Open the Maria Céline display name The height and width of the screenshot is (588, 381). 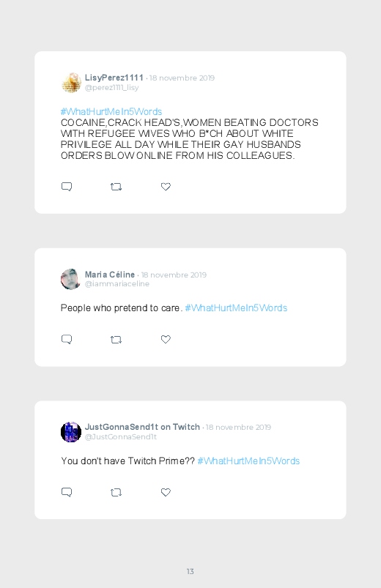[110, 275]
